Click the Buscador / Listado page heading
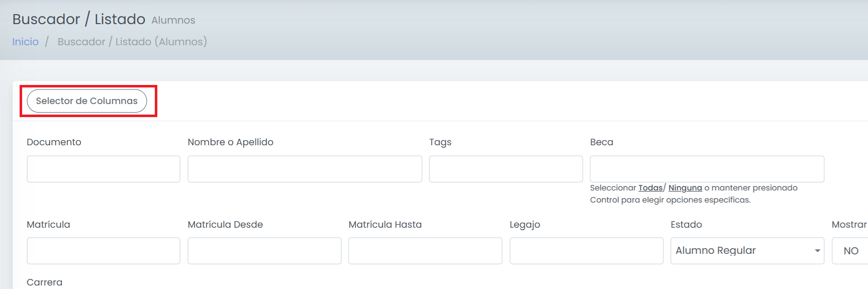 79,19
